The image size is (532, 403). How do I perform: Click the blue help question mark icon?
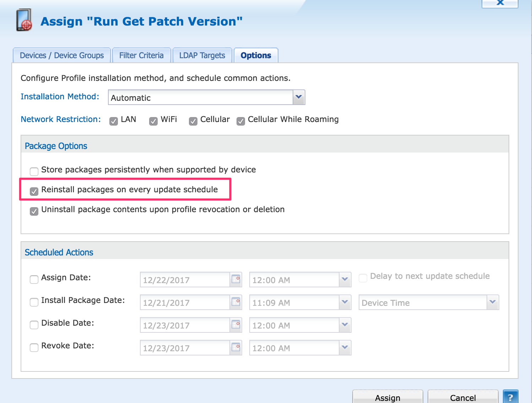point(510,397)
